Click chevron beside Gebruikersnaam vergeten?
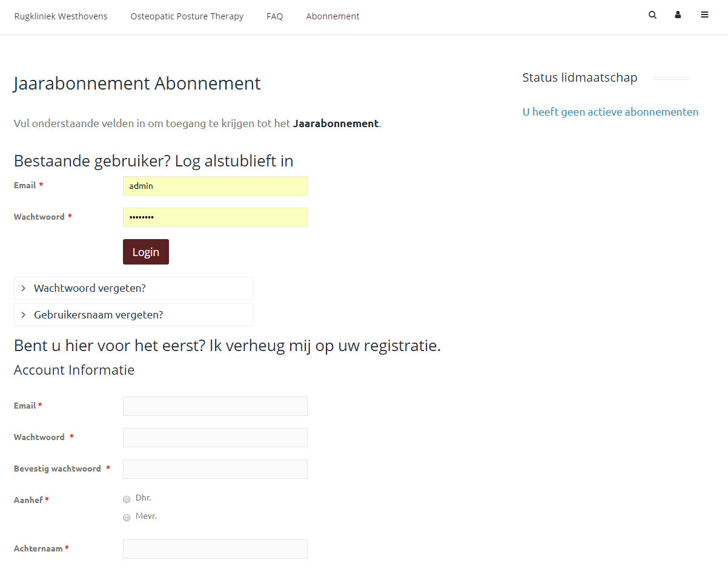The image size is (728, 569). [x=24, y=315]
